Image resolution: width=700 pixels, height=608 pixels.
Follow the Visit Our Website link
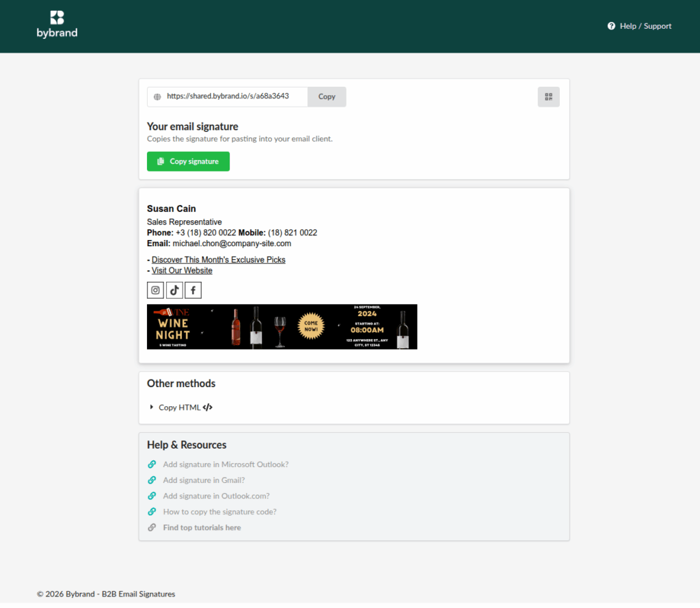[x=182, y=271]
